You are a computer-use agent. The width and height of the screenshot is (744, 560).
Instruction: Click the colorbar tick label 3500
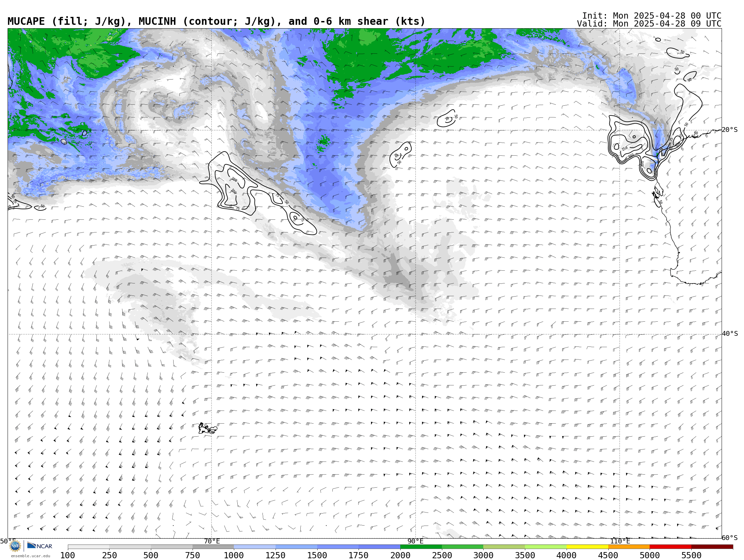pyautogui.click(x=525, y=555)
